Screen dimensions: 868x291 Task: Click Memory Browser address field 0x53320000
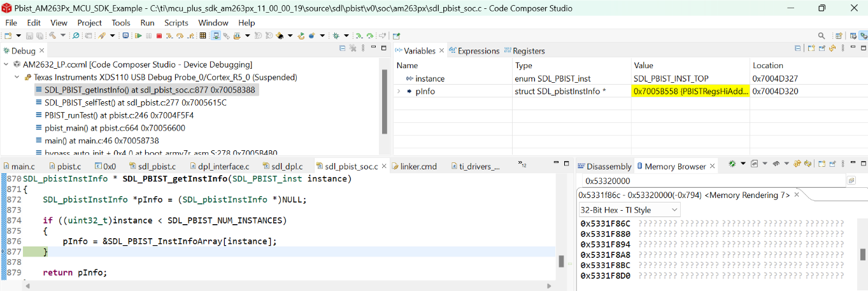point(711,181)
